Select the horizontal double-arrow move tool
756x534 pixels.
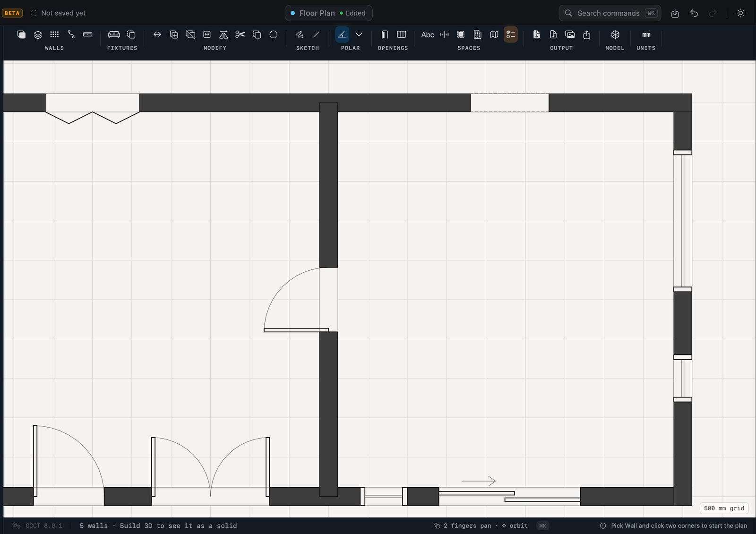tap(157, 34)
